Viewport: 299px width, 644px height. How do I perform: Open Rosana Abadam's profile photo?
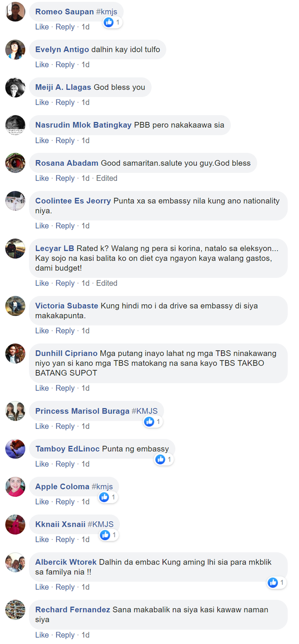coord(15,163)
